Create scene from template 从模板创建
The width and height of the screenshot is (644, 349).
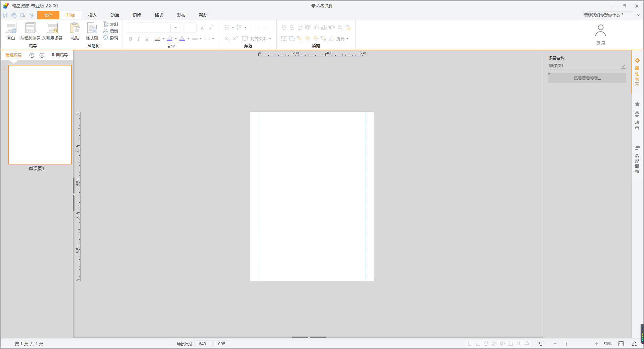click(x=30, y=32)
